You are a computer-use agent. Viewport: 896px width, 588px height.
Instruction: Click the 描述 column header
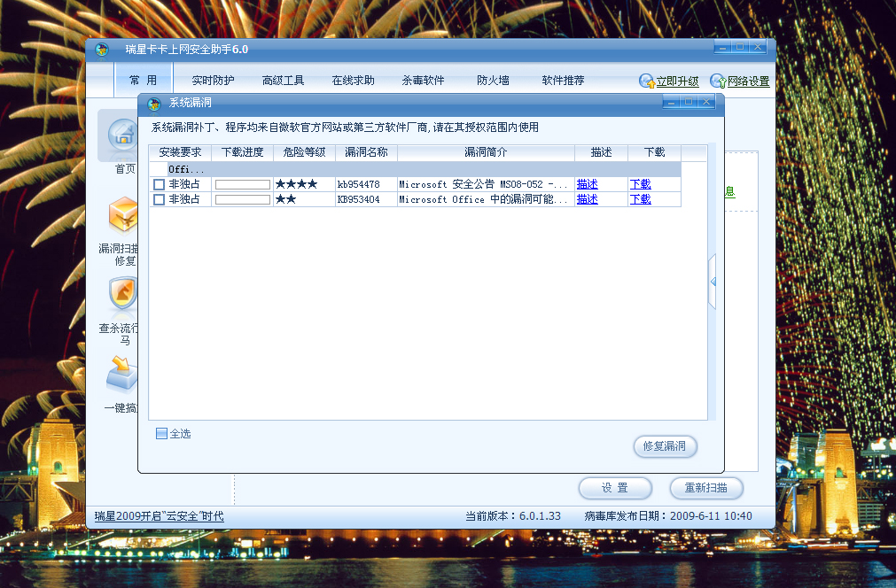601,152
